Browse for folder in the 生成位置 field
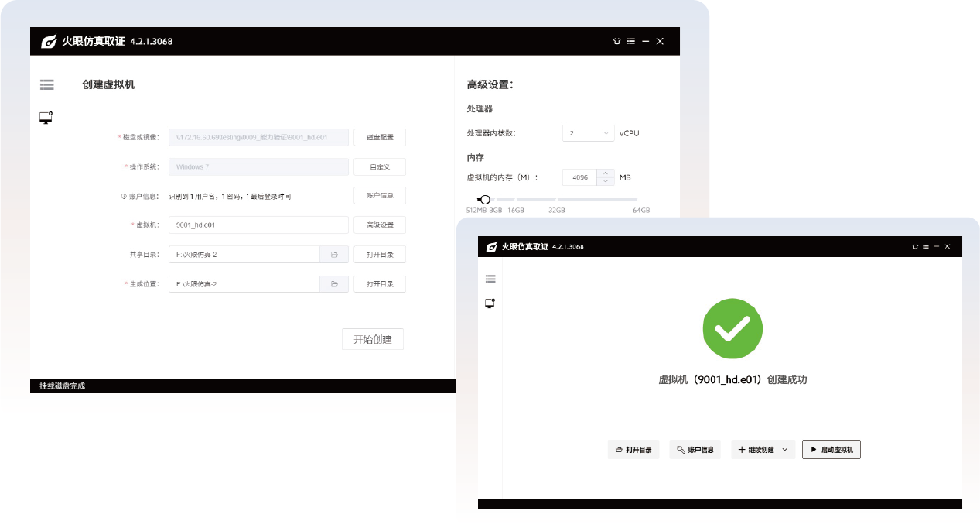The height and width of the screenshot is (528, 980). [334, 284]
